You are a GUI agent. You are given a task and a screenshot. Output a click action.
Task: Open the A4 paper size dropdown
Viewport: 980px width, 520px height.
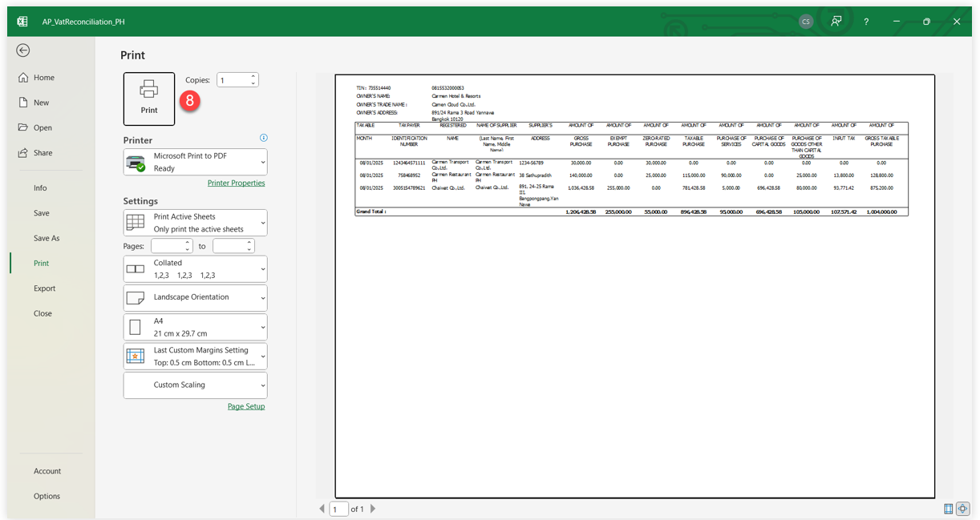point(195,327)
